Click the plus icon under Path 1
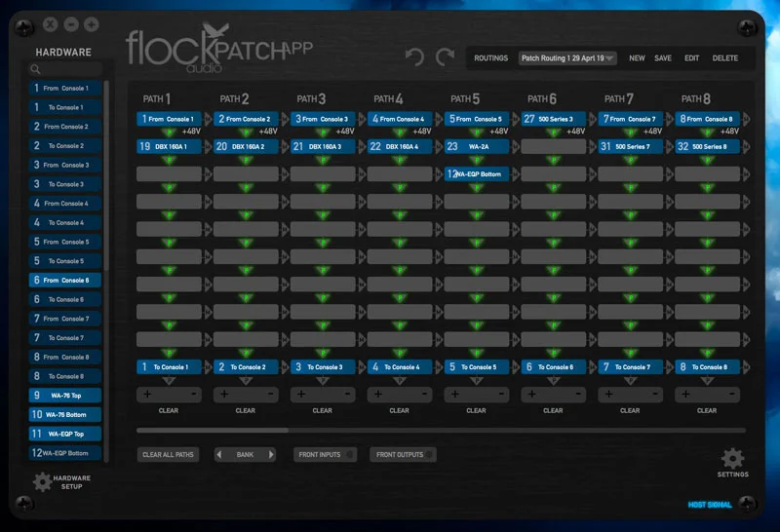Viewport: 780px width, 532px height. click(x=147, y=395)
